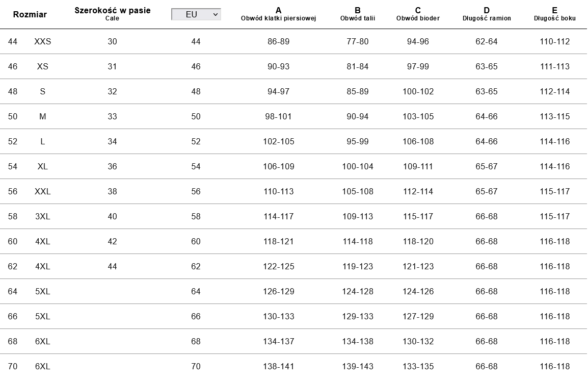This screenshot has width=588, height=380.
Task: Click the M size label
Action: [x=43, y=117]
